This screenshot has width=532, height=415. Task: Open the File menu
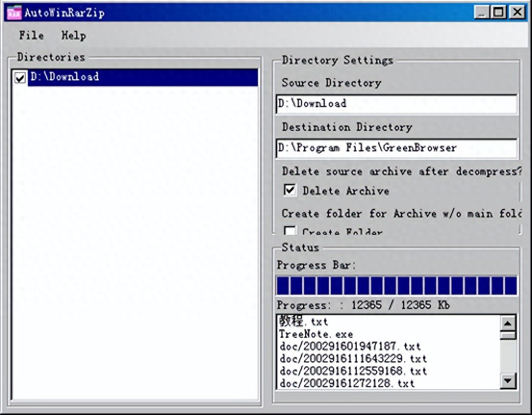coord(31,36)
